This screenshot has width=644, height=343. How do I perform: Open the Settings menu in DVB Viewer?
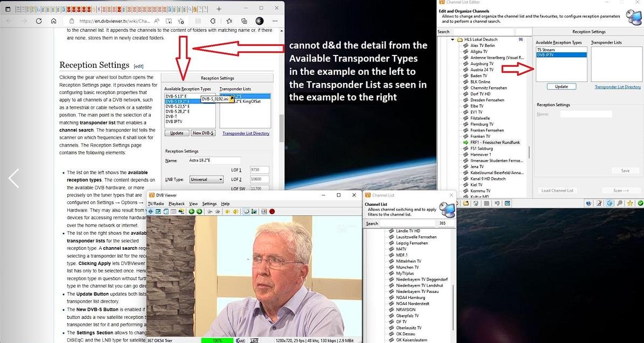209,204
